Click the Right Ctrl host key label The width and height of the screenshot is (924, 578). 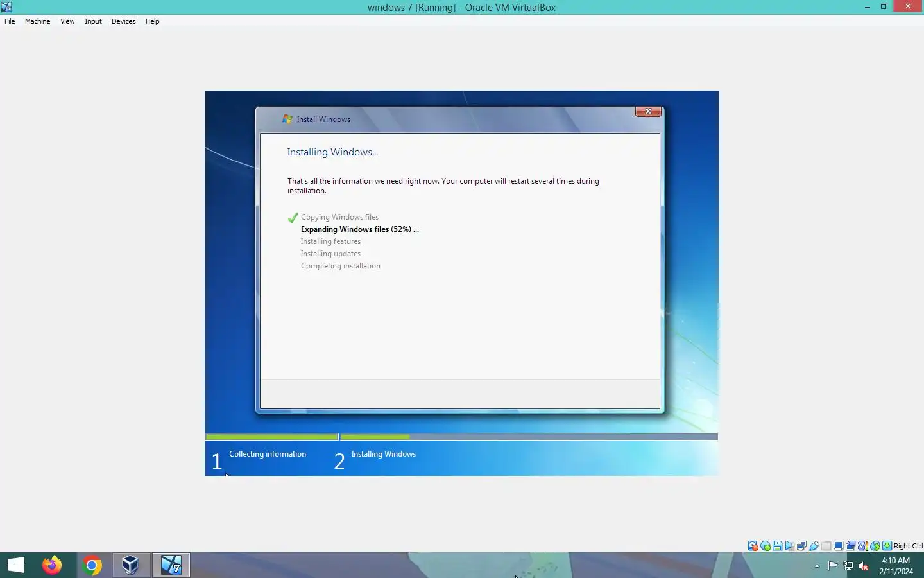coord(908,546)
